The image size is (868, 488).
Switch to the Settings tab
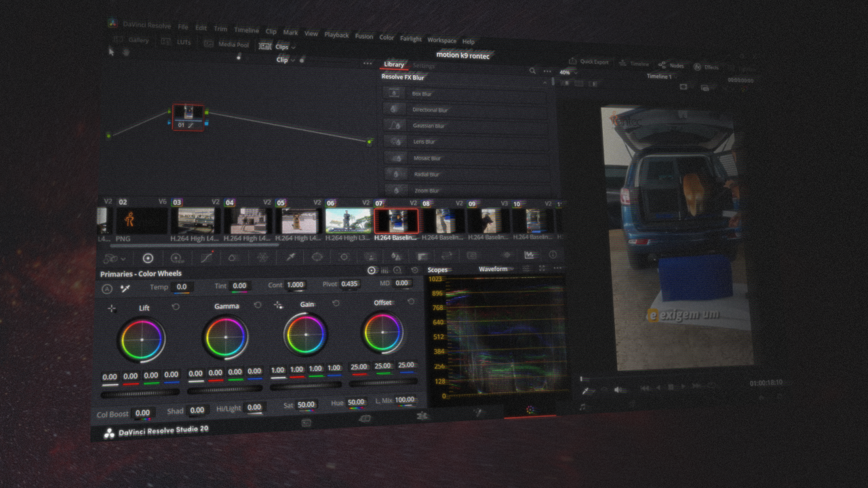[x=424, y=66]
